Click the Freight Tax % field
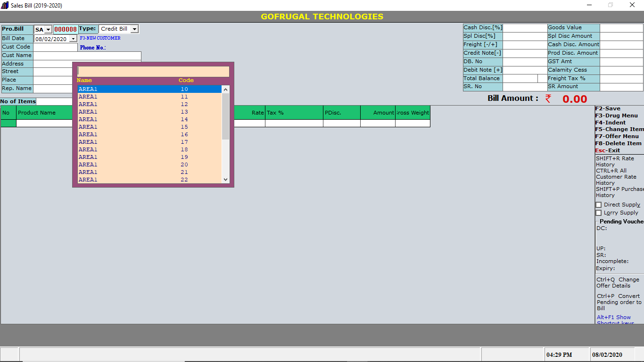 pos(621,79)
